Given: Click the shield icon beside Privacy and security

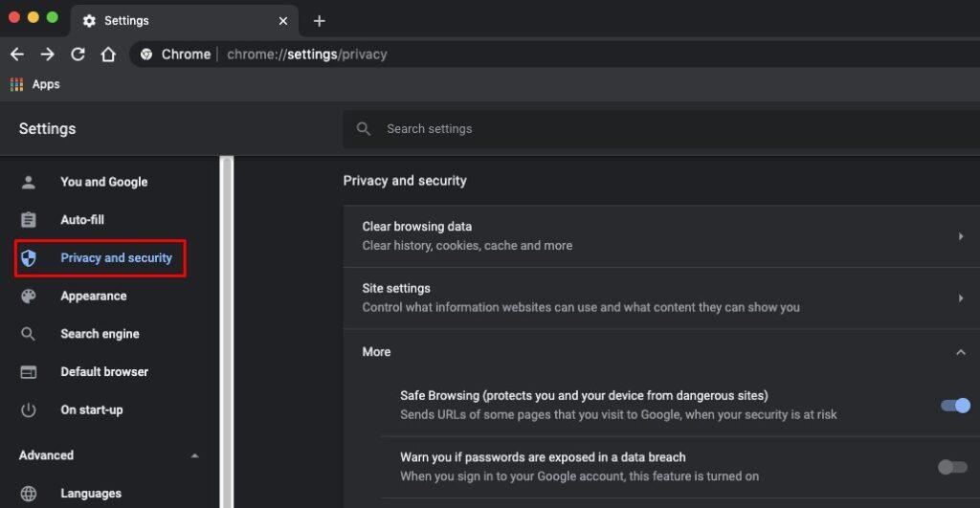Looking at the screenshot, I should click(x=28, y=258).
